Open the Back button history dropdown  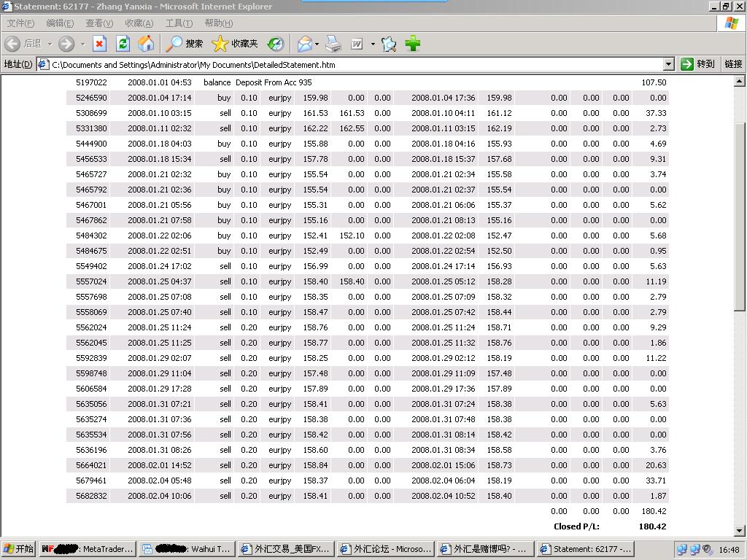(x=50, y=44)
